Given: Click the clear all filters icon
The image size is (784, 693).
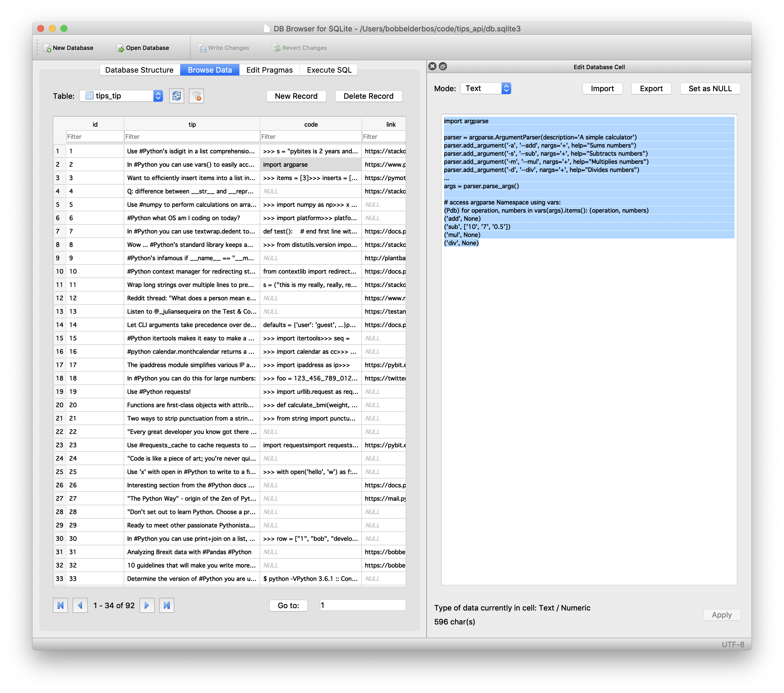Looking at the screenshot, I should (x=196, y=96).
